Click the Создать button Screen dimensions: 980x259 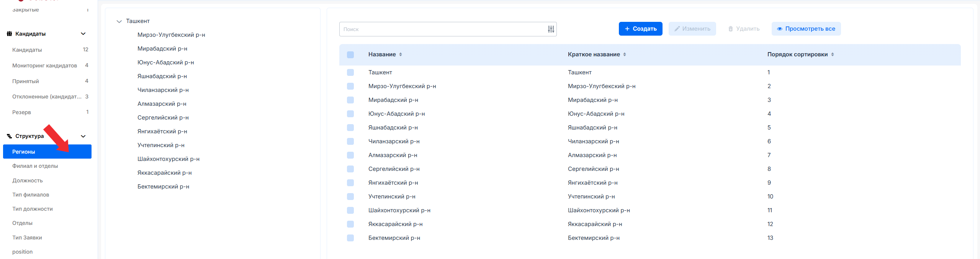point(640,29)
